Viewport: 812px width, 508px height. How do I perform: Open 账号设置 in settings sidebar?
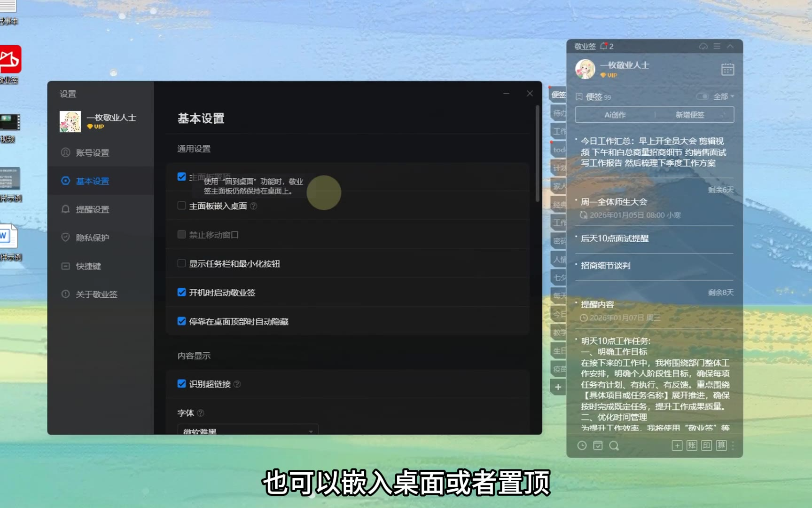coord(93,153)
